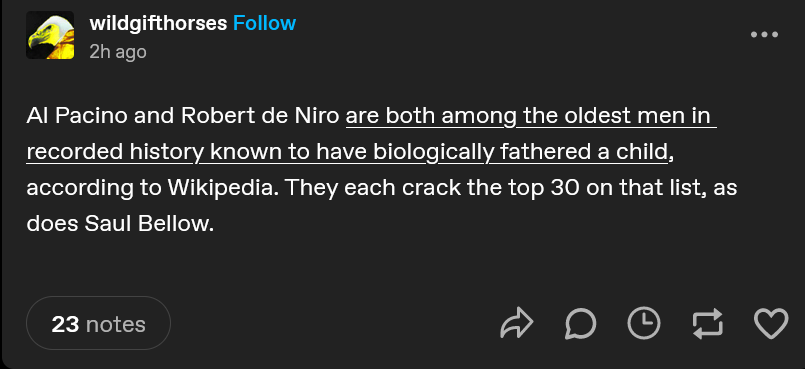View the 23 notes
805x369 pixels.
pos(98,323)
